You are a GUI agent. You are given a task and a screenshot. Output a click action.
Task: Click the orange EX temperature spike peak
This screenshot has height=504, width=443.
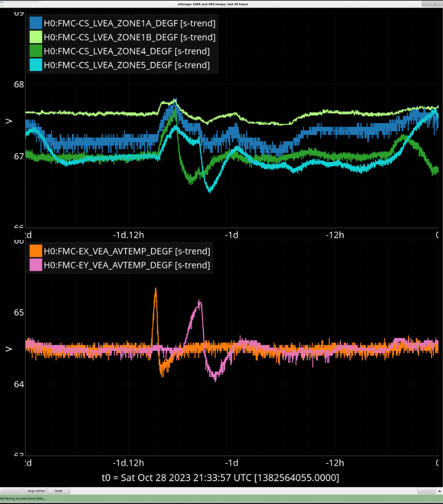tap(155, 289)
